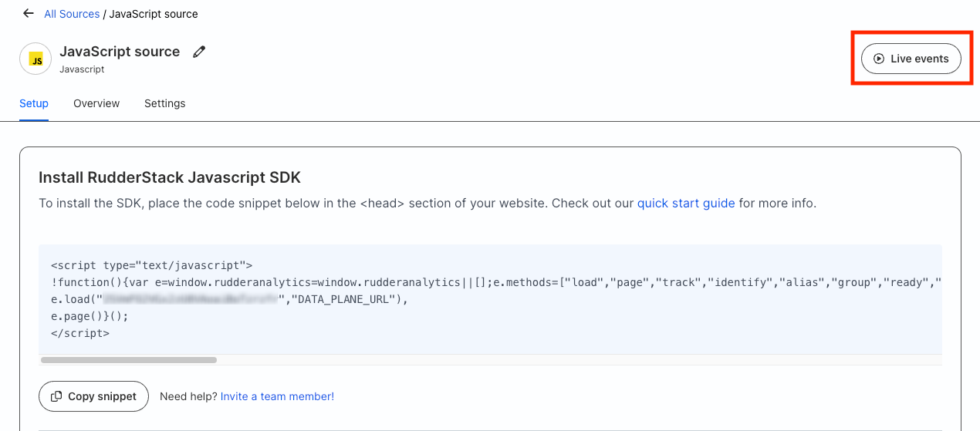The width and height of the screenshot is (980, 431).
Task: Click the e.page()}(); code line
Action: [90, 316]
